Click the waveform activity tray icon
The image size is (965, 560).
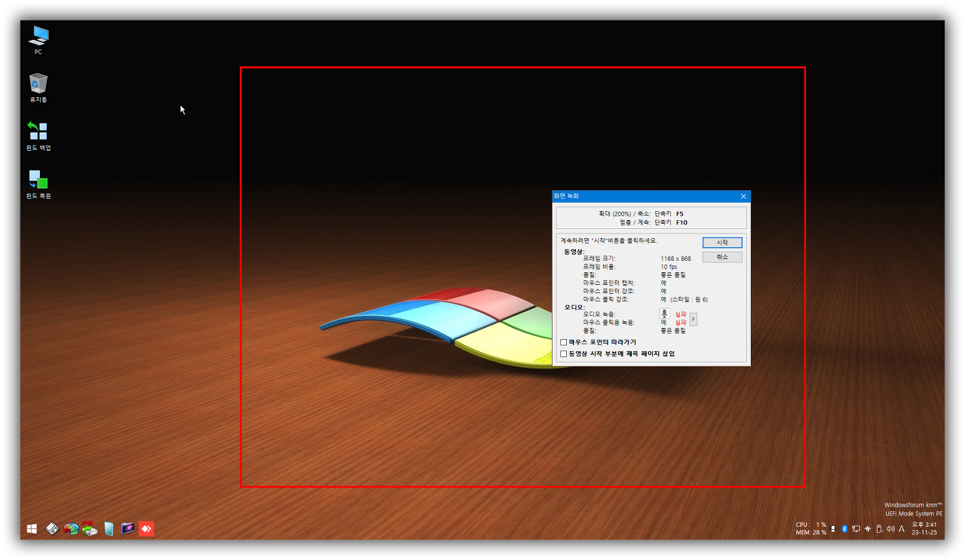point(868,529)
